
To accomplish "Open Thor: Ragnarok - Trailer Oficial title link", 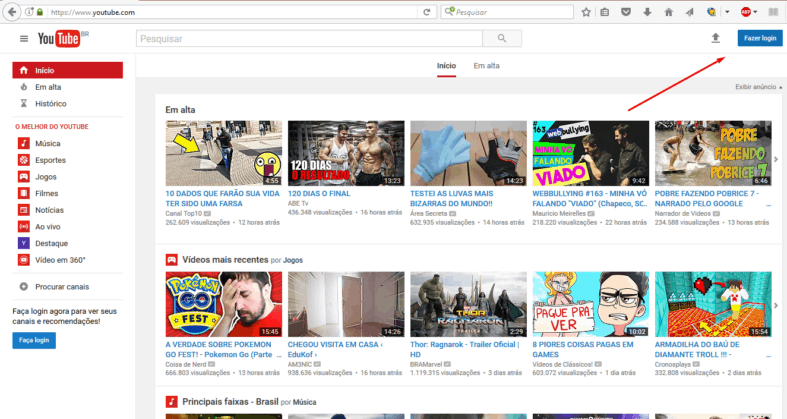I will (x=464, y=349).
